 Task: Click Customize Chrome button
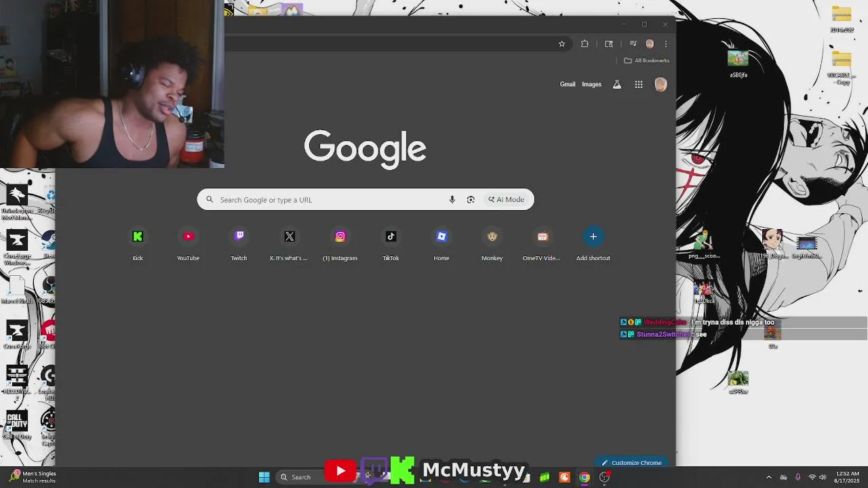coord(631,463)
